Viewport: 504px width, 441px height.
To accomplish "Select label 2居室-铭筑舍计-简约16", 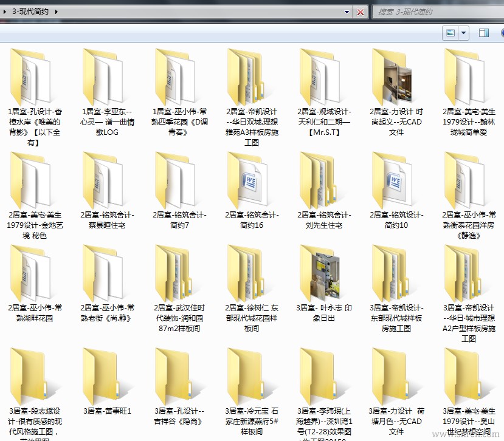I will point(252,220).
